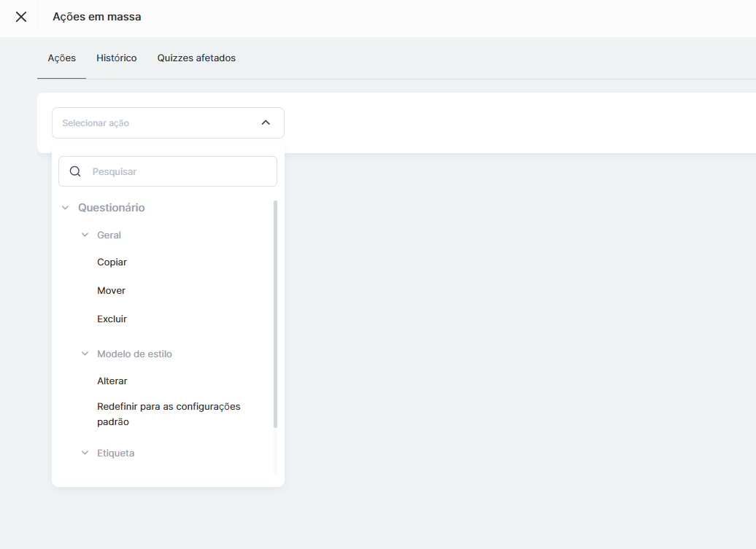
Task: Close the Ações em massa dialog
Action: 21,17
